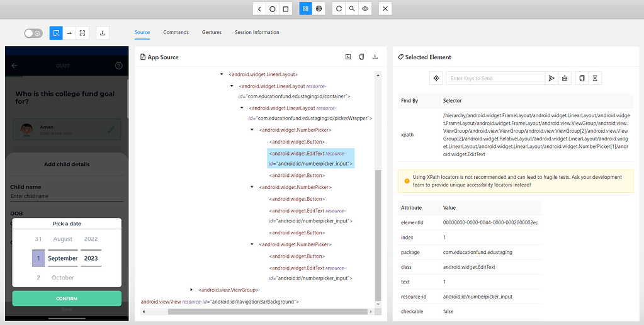644x325 pixels.
Task: Copy App Source XML to clipboard
Action: [x=361, y=57]
